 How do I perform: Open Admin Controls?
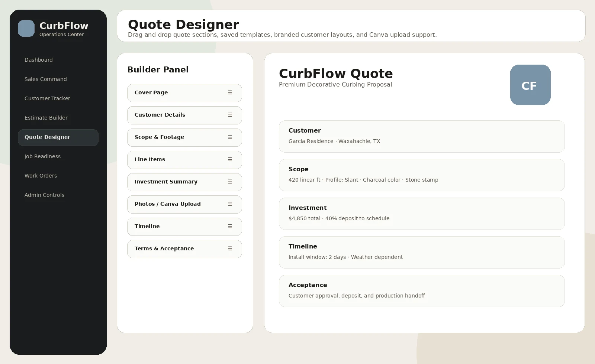[58, 195]
